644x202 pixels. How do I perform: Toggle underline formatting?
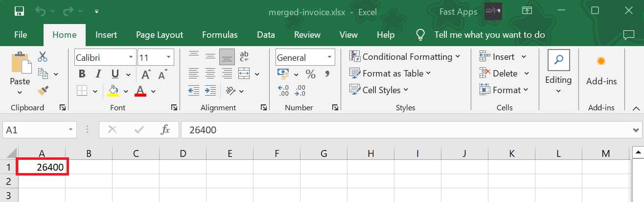(x=115, y=74)
